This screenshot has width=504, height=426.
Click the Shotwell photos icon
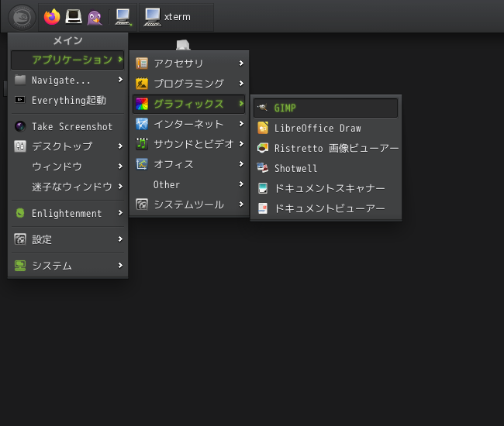pos(263,168)
